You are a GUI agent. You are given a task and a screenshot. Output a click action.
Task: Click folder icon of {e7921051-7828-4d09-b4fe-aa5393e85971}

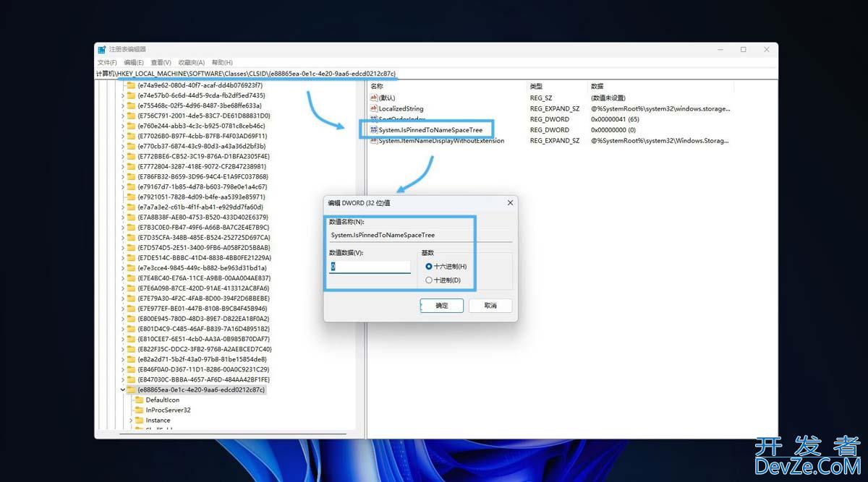click(131, 197)
